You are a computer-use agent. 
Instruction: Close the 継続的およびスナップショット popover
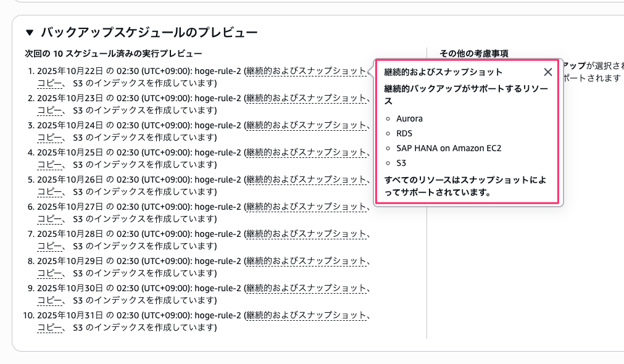(x=547, y=72)
